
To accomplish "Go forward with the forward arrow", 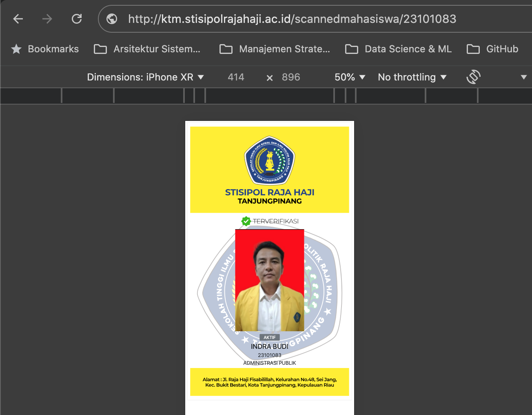I will tap(47, 19).
